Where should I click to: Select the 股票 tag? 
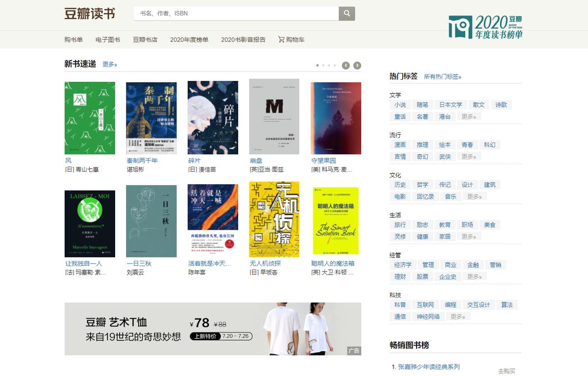(422, 276)
